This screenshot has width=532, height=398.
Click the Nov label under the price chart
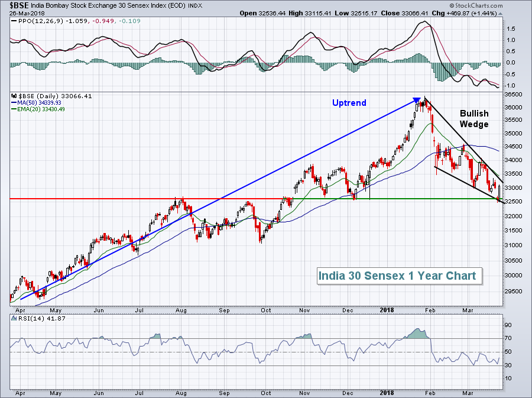tap(304, 310)
